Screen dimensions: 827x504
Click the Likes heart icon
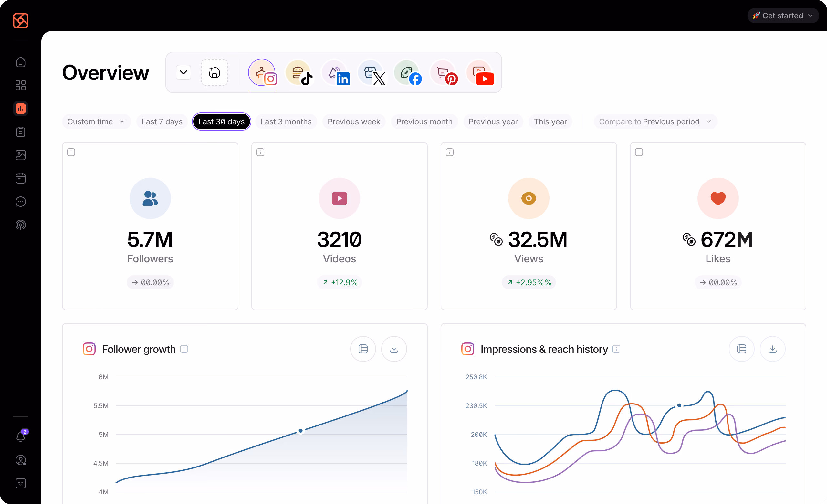718,198
